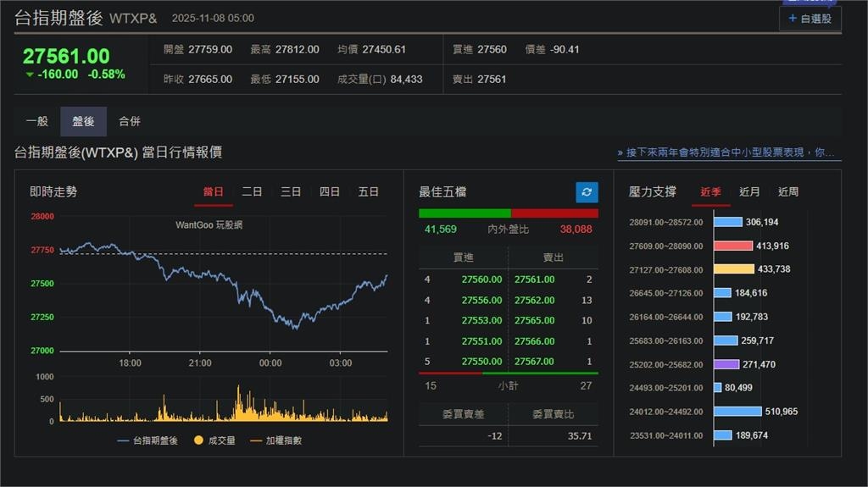The image size is (868, 487).
Task: Click ask price 27566.00
Action: point(534,341)
